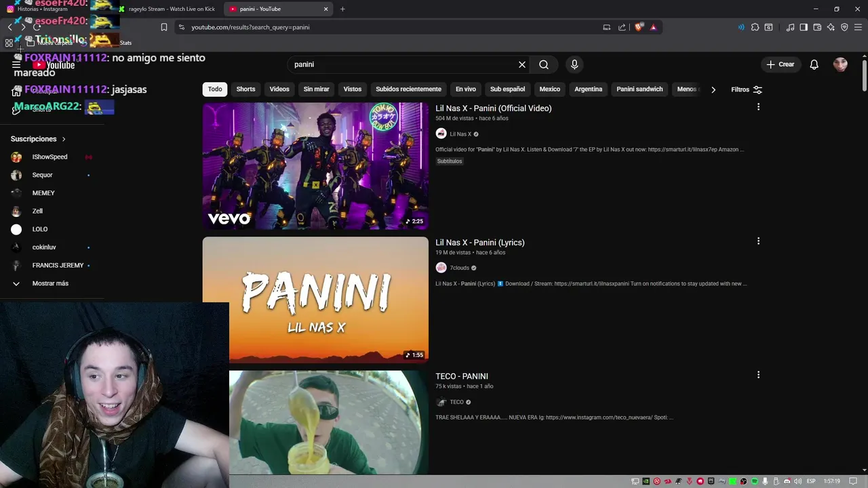Select the Mexico filter chip

coord(550,89)
